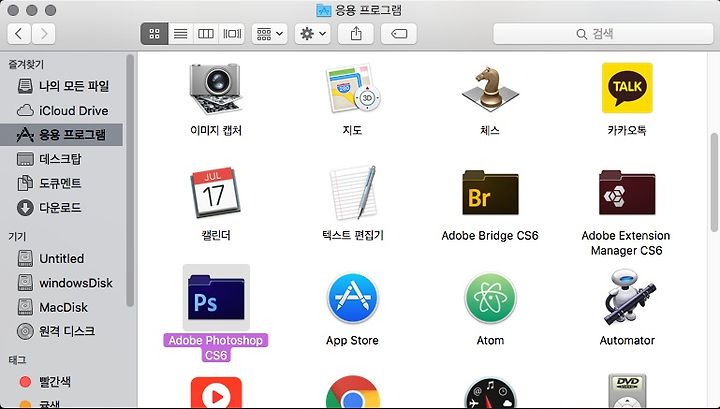Switch to icon view mode

155,34
